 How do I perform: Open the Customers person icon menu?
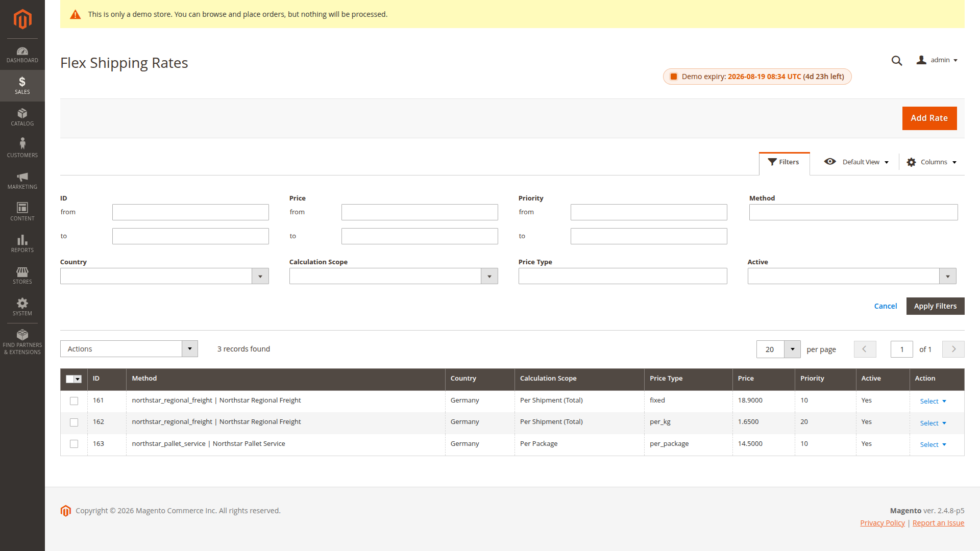point(22,149)
